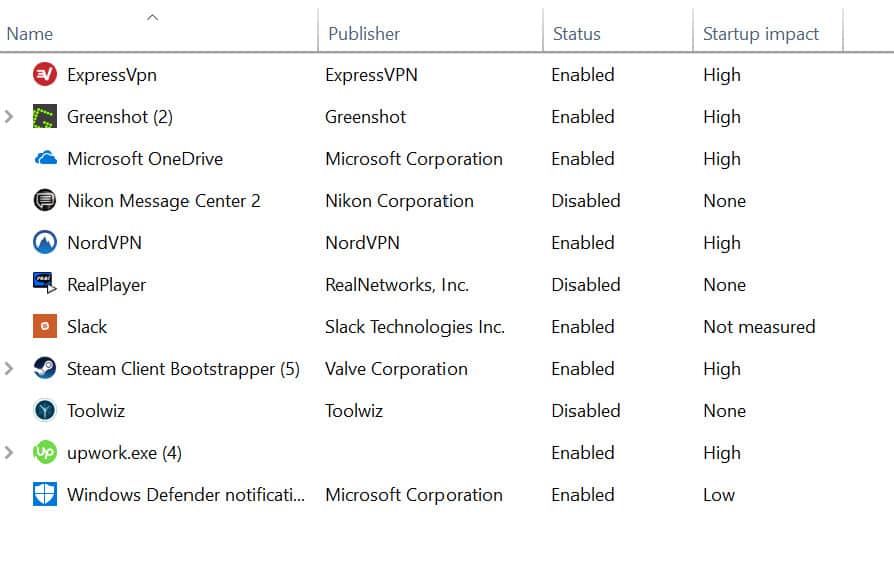Select the Nikon Message Center 2 icon

tap(44, 200)
